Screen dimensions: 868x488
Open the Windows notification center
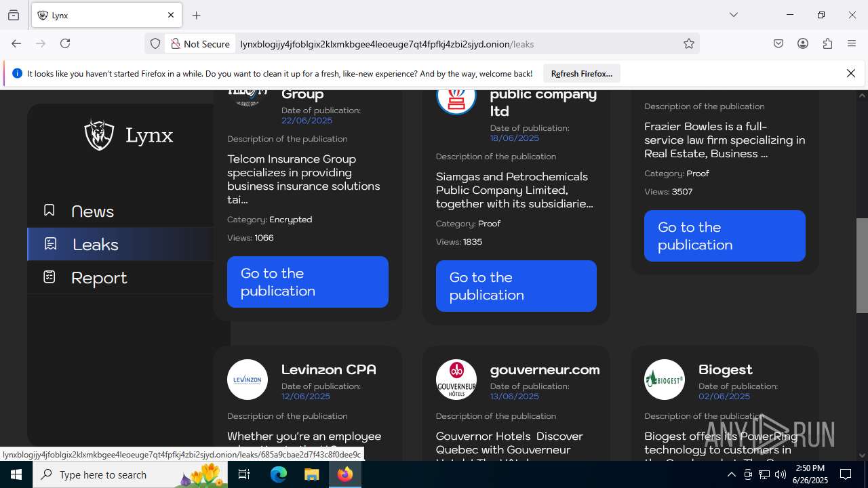point(846,474)
